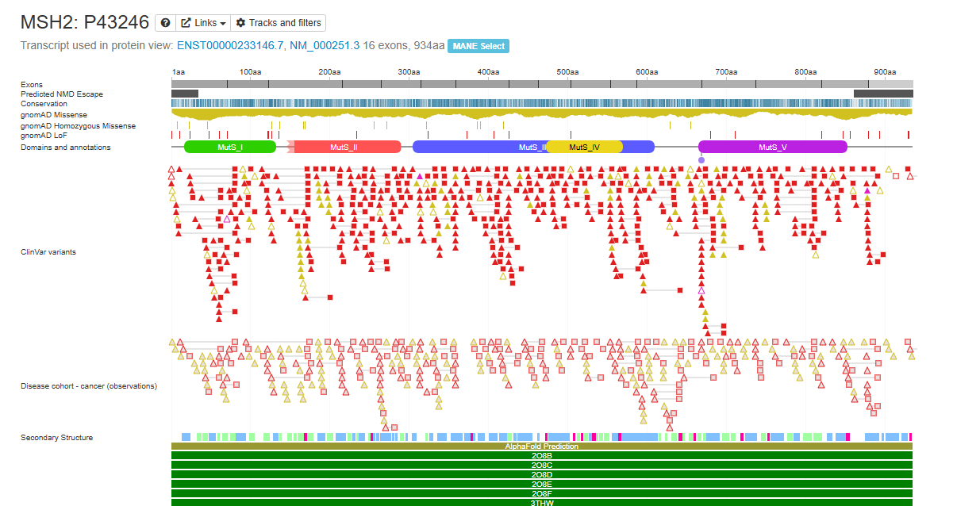Open Tracks and filters settings
The width and height of the screenshot is (980, 506).
click(x=278, y=23)
